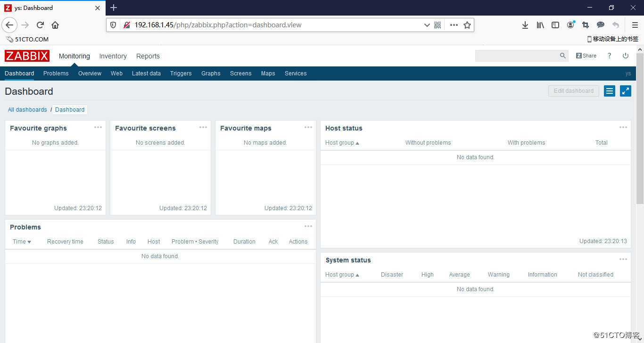Image resolution: width=644 pixels, height=343 pixels.
Task: Click the Recovery time column header
Action: coord(65,242)
